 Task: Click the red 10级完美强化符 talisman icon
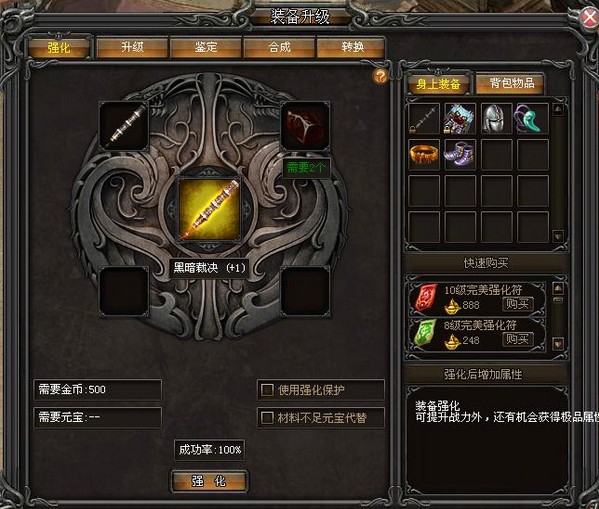[426, 298]
